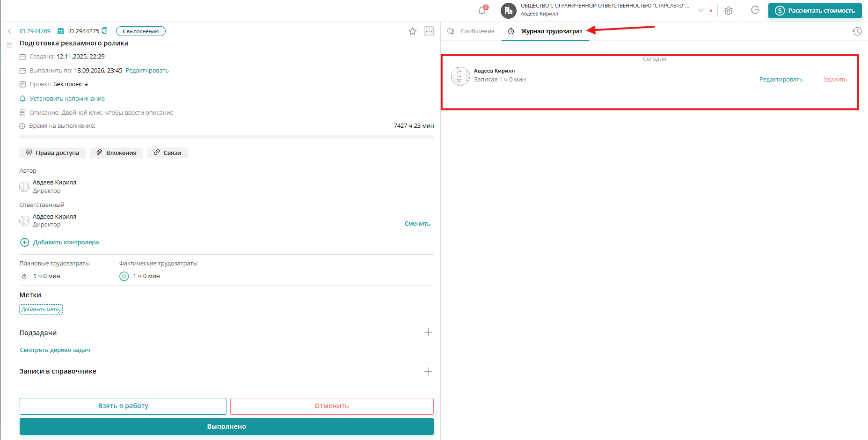The image size is (868, 440).
Task: Click the calendar icon beside Выполнить по
Action: [22, 71]
